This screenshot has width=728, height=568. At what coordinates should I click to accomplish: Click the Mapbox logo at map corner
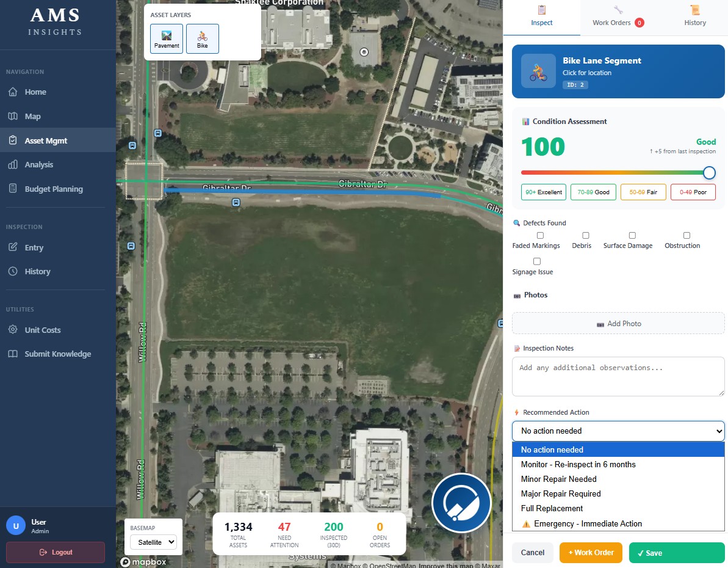[x=143, y=562]
